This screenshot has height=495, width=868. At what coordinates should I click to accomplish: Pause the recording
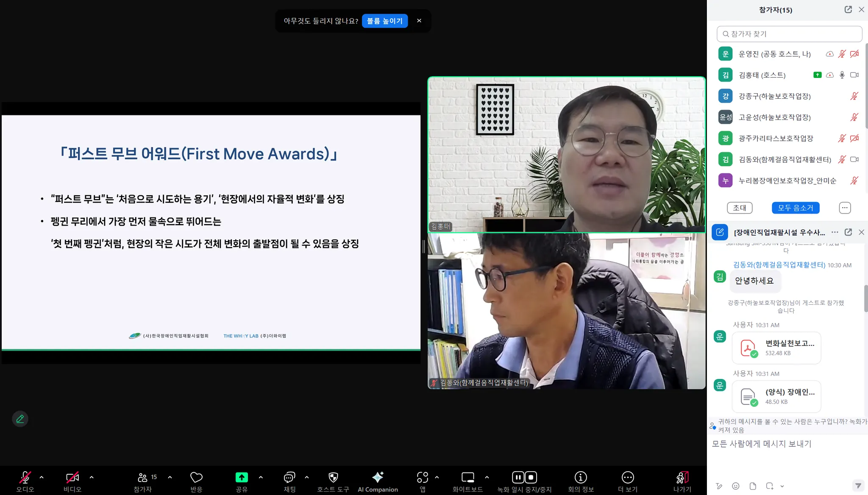[518, 478]
